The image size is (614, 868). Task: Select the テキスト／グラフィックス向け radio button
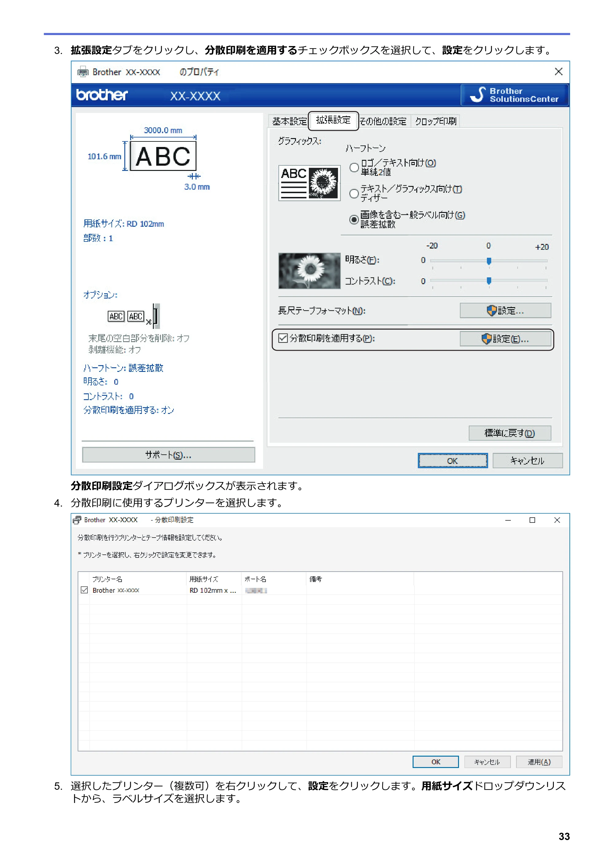click(x=354, y=194)
